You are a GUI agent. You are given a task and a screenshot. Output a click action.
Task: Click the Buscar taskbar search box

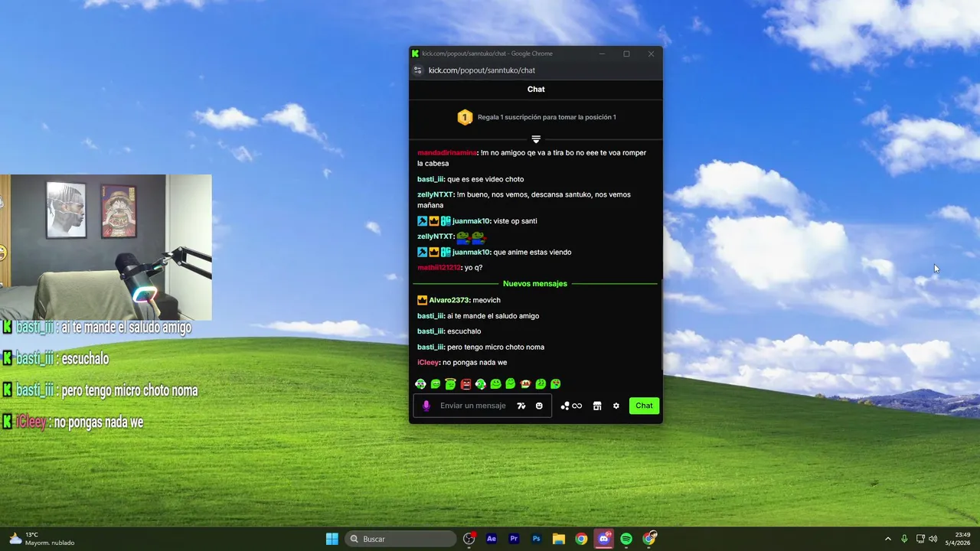coord(400,539)
